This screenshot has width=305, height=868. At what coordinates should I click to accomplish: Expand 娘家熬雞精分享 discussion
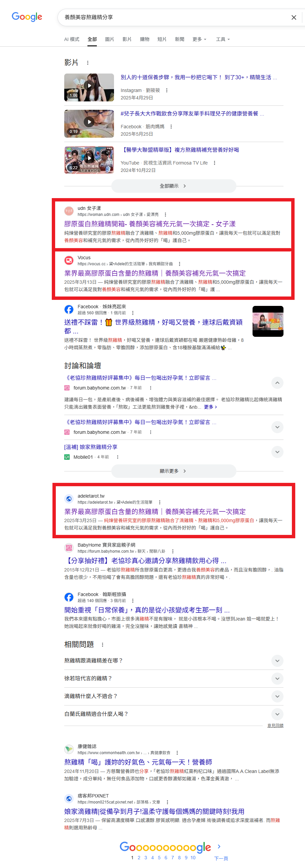[x=277, y=452]
